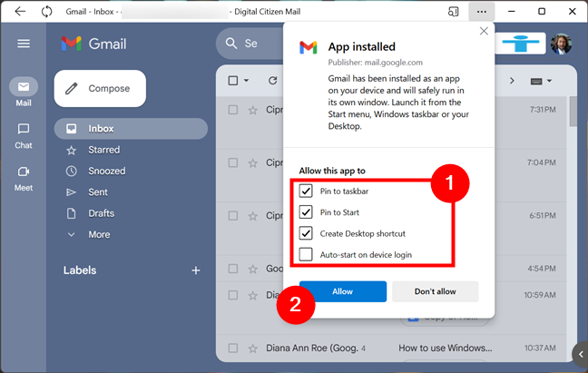Create a new label with plus icon
Image resolution: width=588 pixels, height=373 pixels.
point(195,270)
